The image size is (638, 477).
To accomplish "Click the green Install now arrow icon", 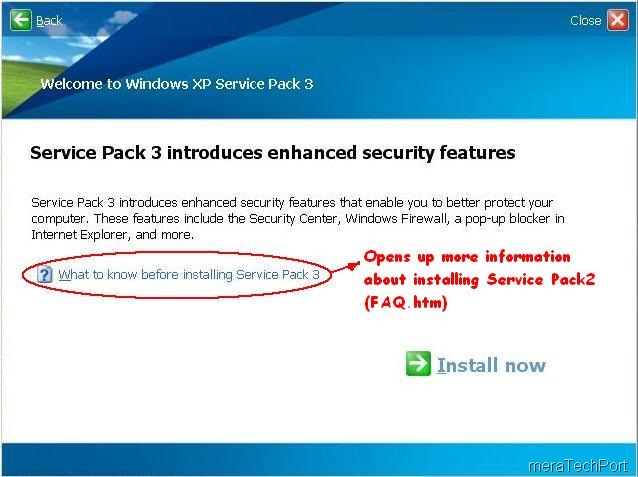I will (x=418, y=363).
